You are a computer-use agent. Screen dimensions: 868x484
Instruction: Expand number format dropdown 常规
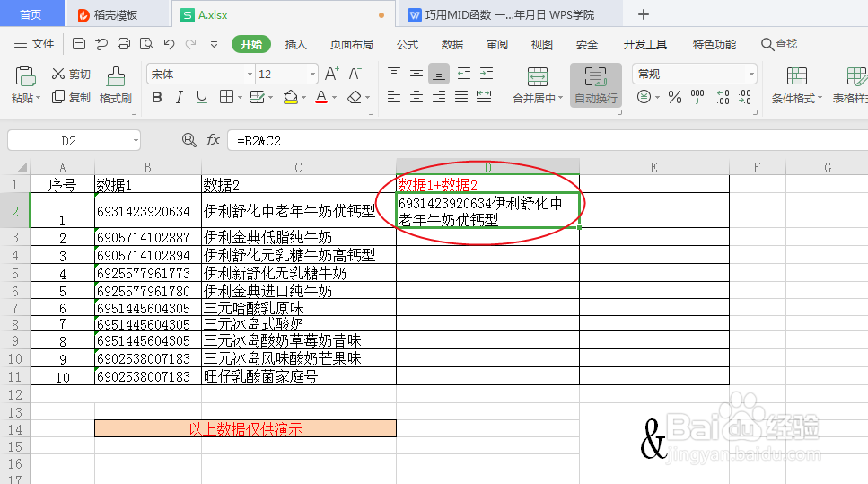pos(751,74)
